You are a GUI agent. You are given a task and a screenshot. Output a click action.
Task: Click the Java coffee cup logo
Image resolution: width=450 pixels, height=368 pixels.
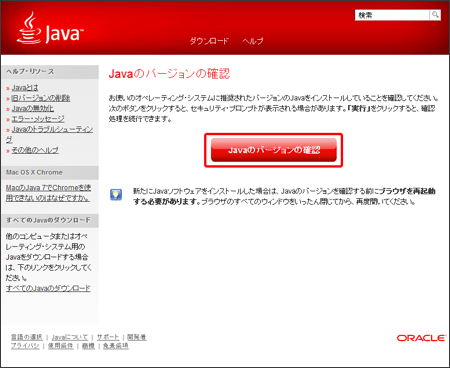pos(49,28)
